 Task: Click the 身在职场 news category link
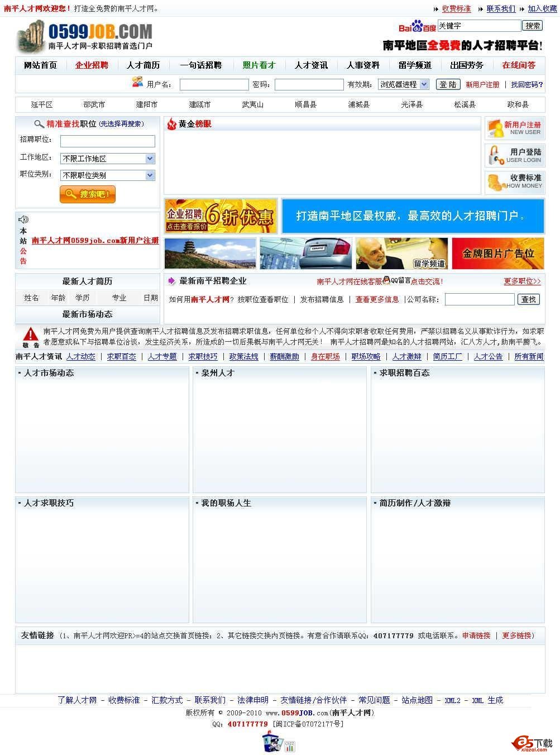pyautogui.click(x=326, y=356)
